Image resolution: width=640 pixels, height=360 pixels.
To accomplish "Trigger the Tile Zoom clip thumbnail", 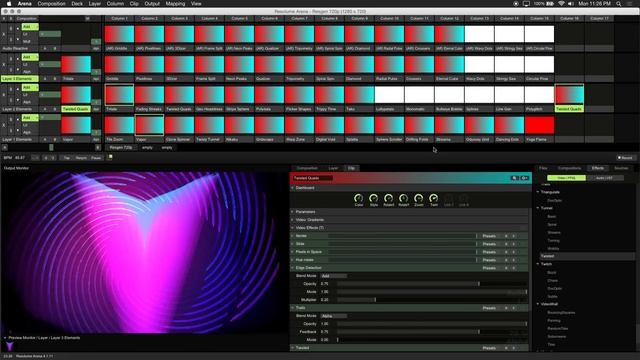I will pyautogui.click(x=119, y=125).
